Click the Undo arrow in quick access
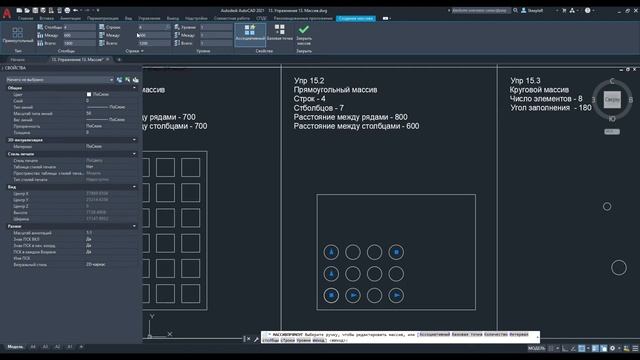This screenshot has height=360, width=640. (75, 11)
